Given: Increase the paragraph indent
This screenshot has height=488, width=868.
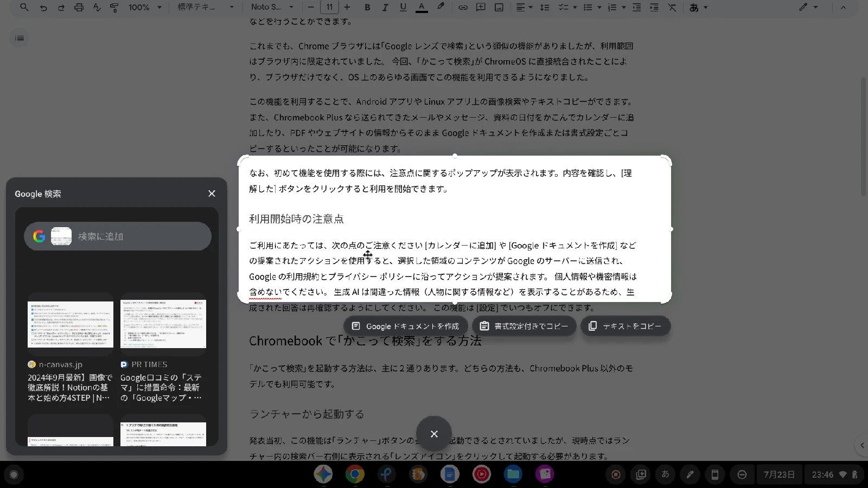Looking at the screenshot, I should pyautogui.click(x=654, y=7).
